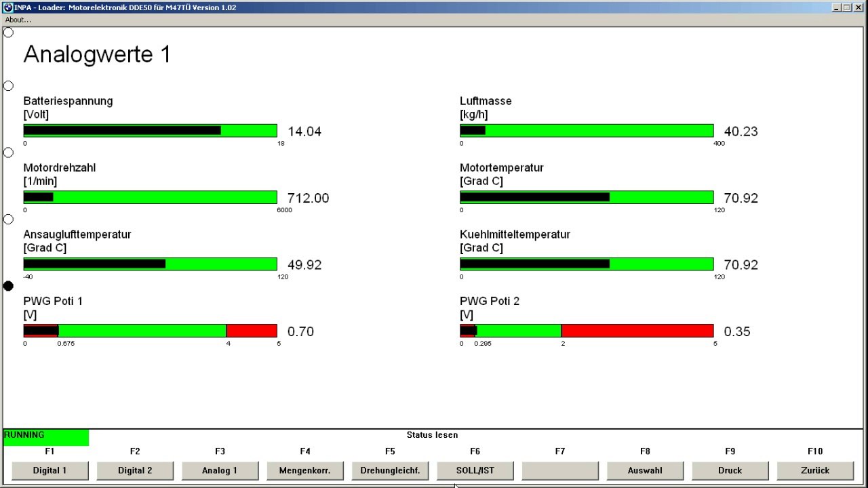
Task: Click the Analog 1 button
Action: (220, 470)
